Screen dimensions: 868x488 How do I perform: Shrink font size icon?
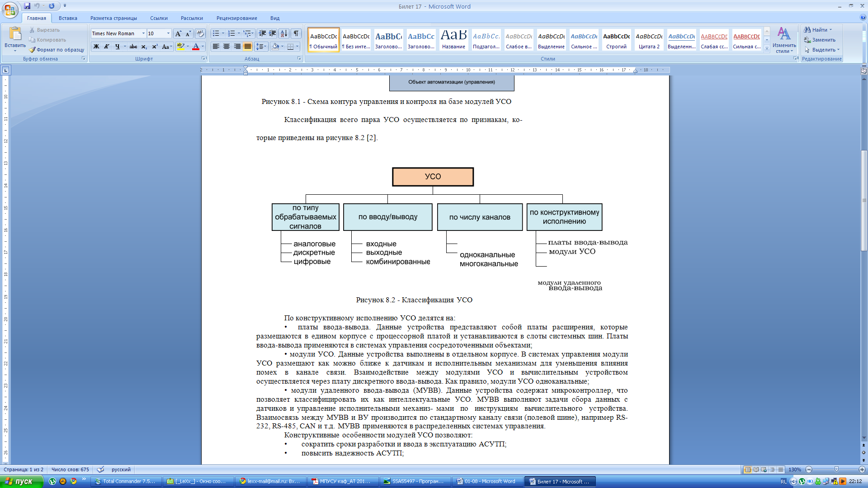[x=188, y=33]
